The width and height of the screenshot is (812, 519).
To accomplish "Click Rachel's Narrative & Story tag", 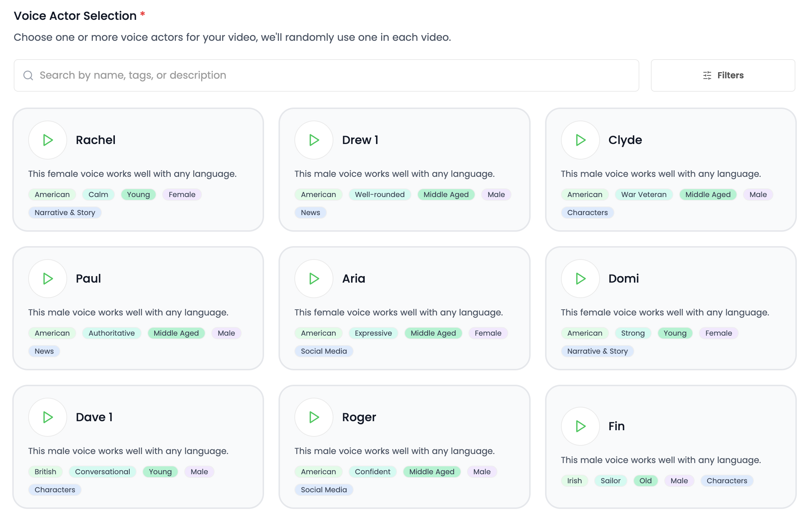I will 65,213.
